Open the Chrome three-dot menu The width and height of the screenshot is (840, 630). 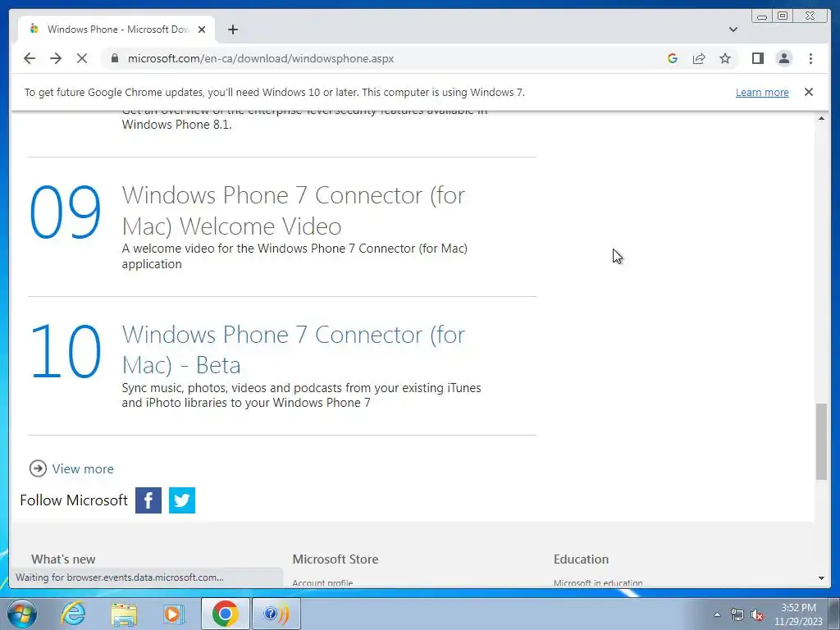pyautogui.click(x=810, y=58)
